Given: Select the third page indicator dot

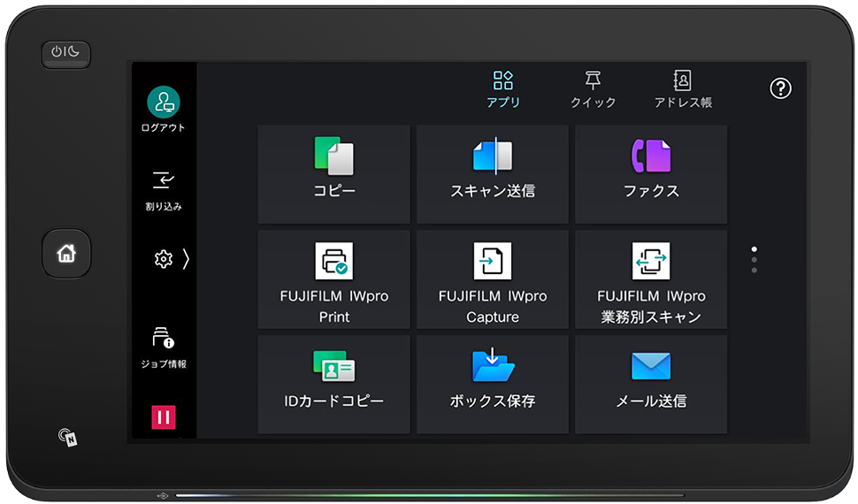Looking at the screenshot, I should point(754,271).
